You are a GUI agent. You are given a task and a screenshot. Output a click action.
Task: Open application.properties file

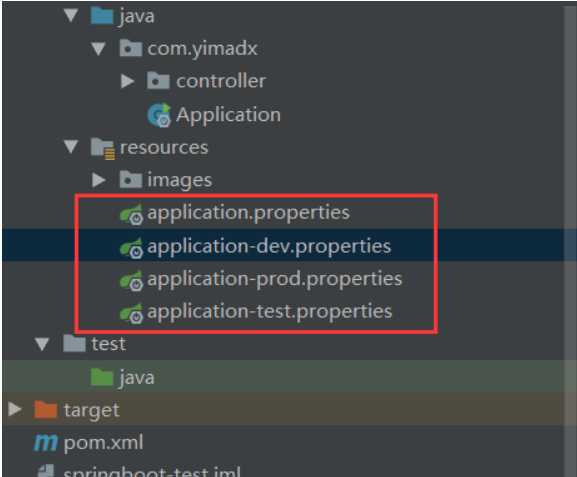click(x=248, y=213)
